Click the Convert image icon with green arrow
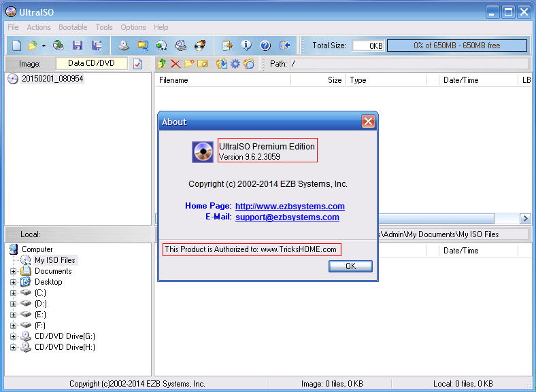This screenshot has height=392, width=536. [x=162, y=46]
